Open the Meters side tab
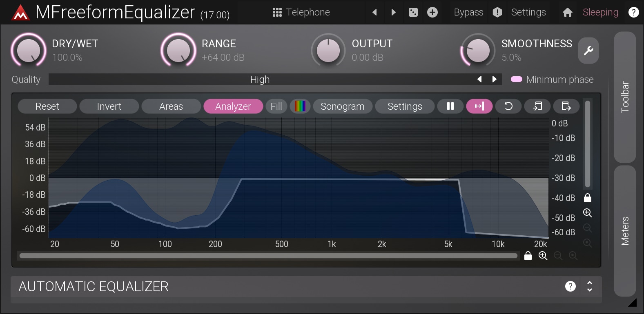This screenshot has width=644, height=314. (x=625, y=231)
